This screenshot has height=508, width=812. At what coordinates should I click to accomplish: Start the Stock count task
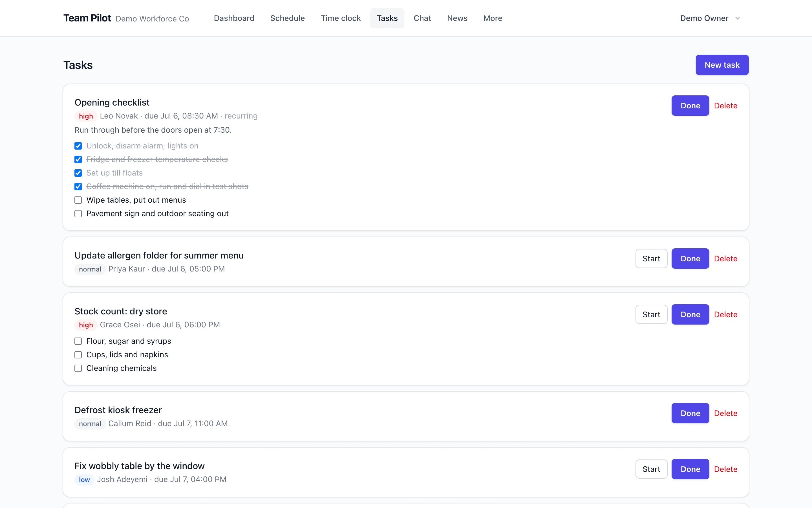click(x=651, y=314)
